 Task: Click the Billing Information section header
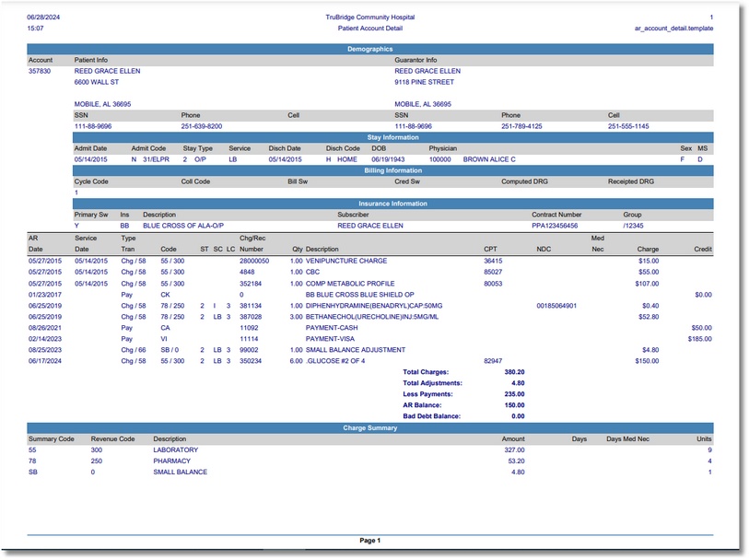pos(393,170)
